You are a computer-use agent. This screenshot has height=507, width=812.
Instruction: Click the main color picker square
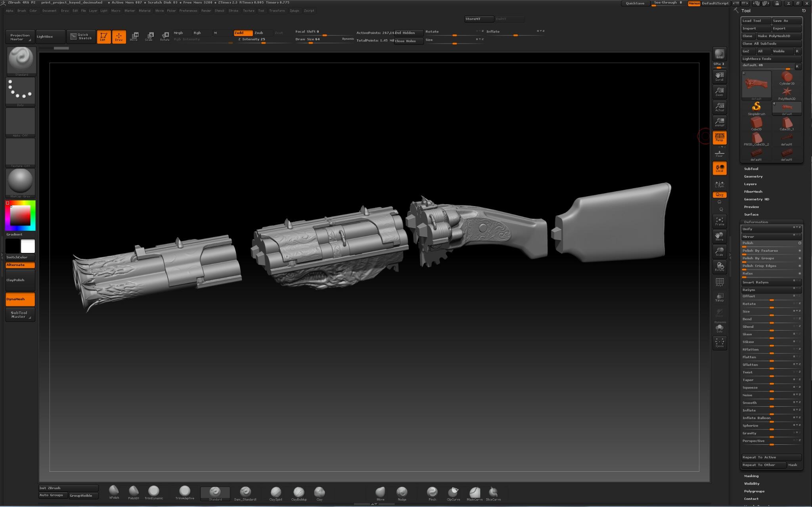tap(20, 216)
